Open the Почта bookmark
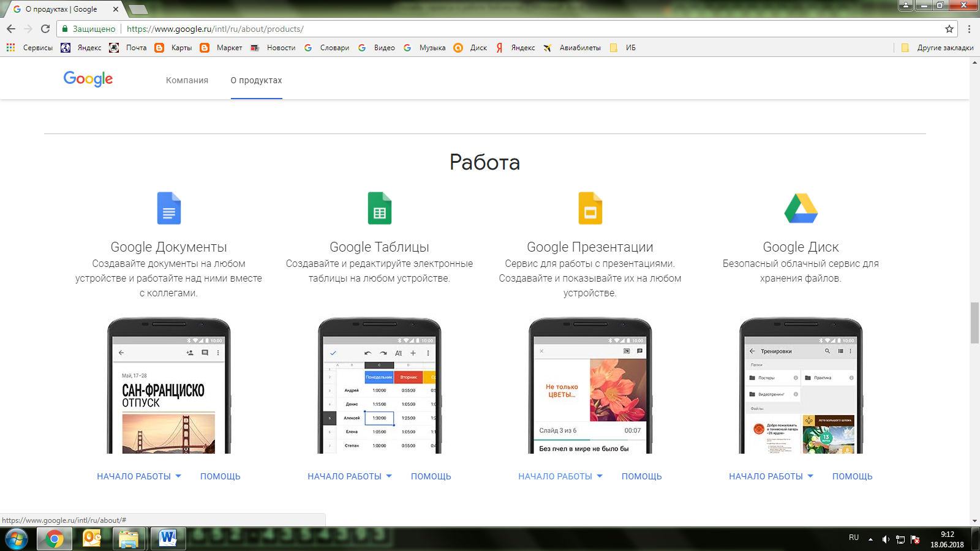Screen dimensions: 980x551 click(x=128, y=48)
